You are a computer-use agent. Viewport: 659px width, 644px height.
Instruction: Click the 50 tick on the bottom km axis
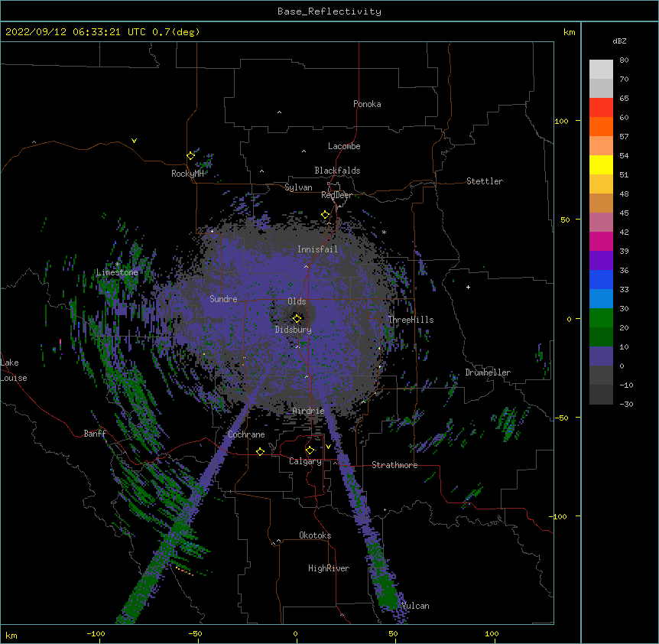coord(393,633)
